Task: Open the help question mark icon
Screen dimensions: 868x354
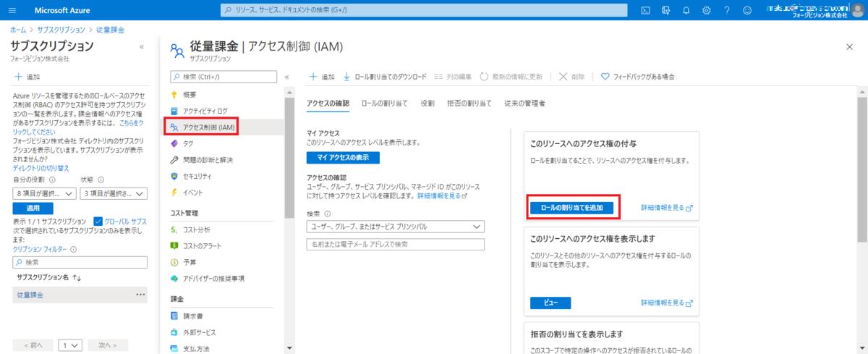Action: pyautogui.click(x=726, y=10)
